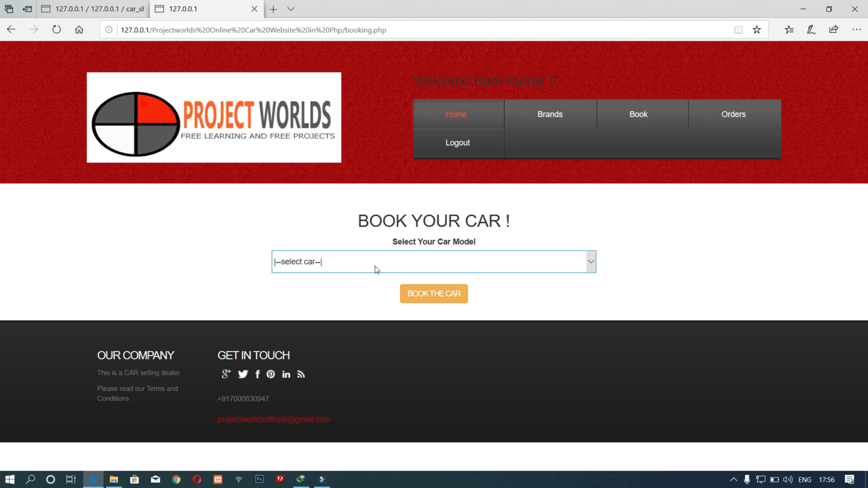Refresh the page with reload icon
This screenshot has height=488, width=868.
pos(56,30)
